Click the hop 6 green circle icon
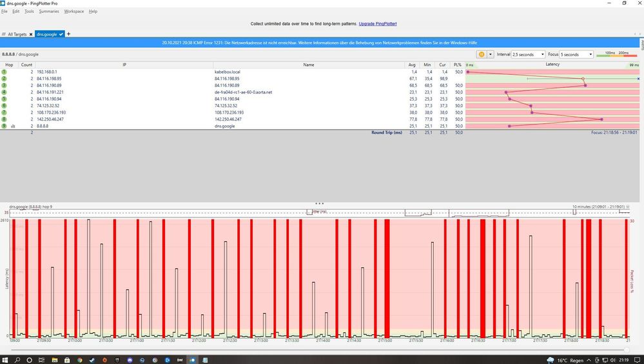Viewport: 644px width, 364px height. 4,106
